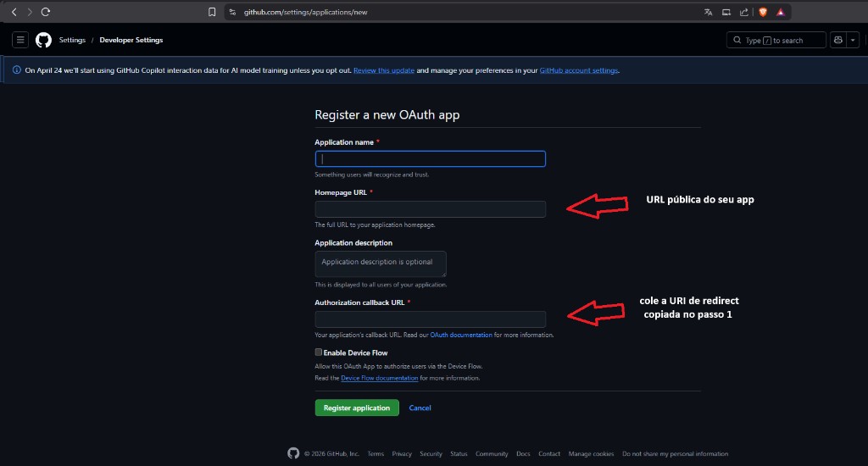Click the info icon in the banner

coord(17,69)
